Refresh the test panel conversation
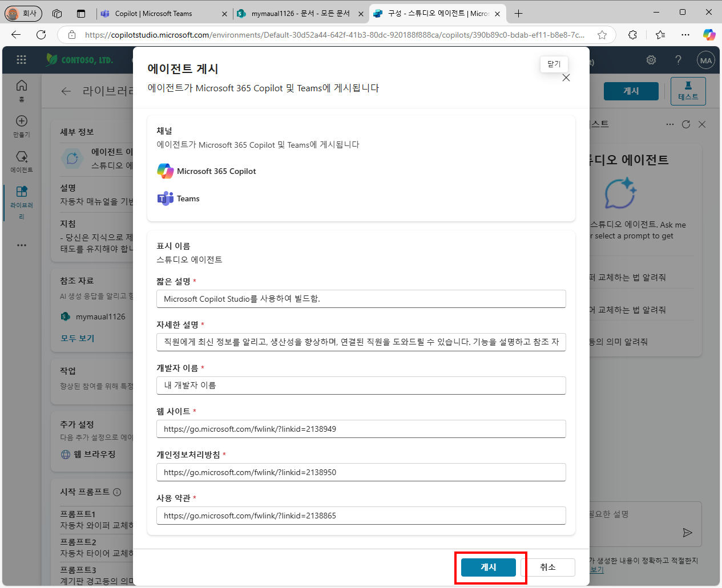This screenshot has height=588, width=722. point(686,124)
